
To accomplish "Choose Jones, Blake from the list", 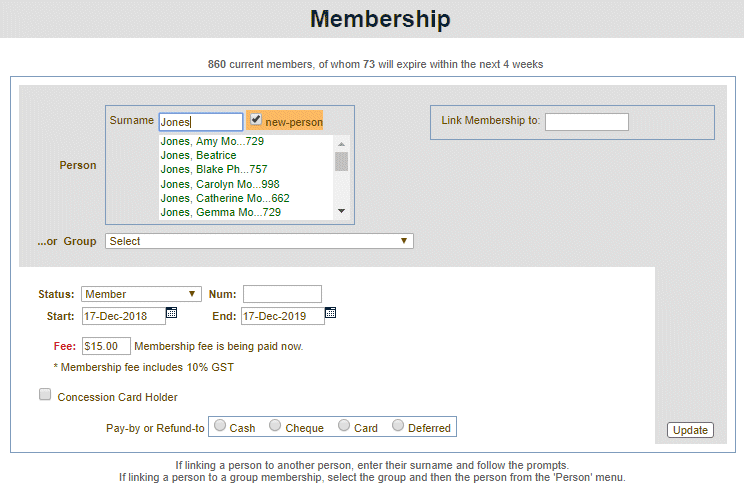I will point(214,170).
